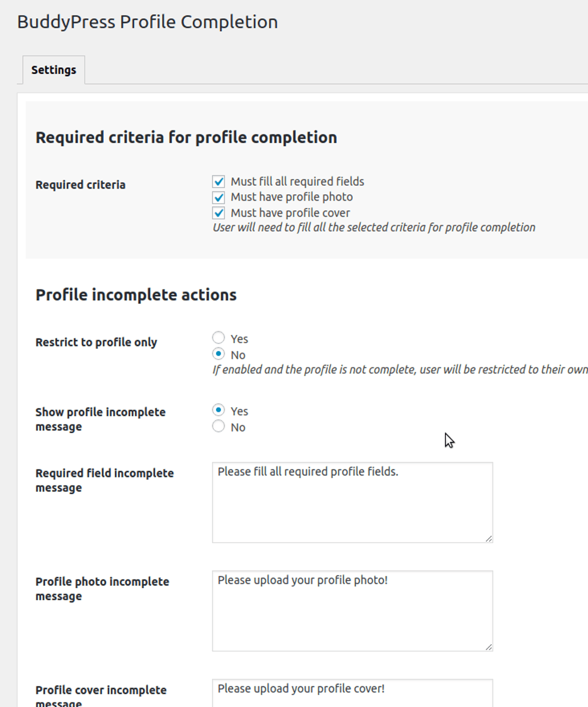Select Yes for 'Restrict to profile only'
588x707 pixels.
(218, 339)
